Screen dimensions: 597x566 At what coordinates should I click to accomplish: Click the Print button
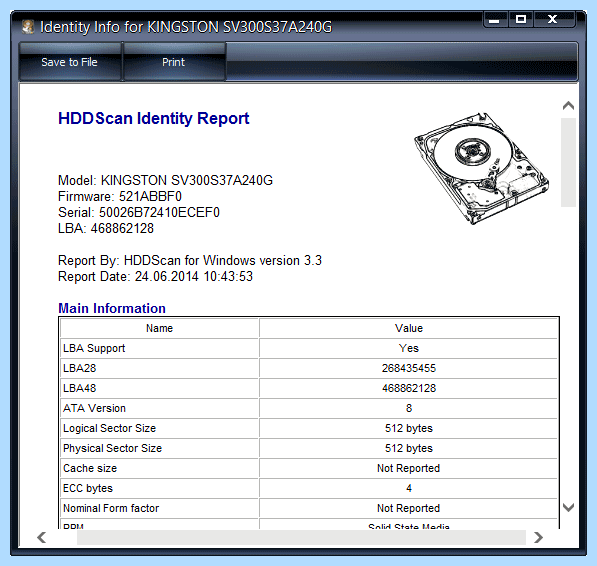pos(174,62)
